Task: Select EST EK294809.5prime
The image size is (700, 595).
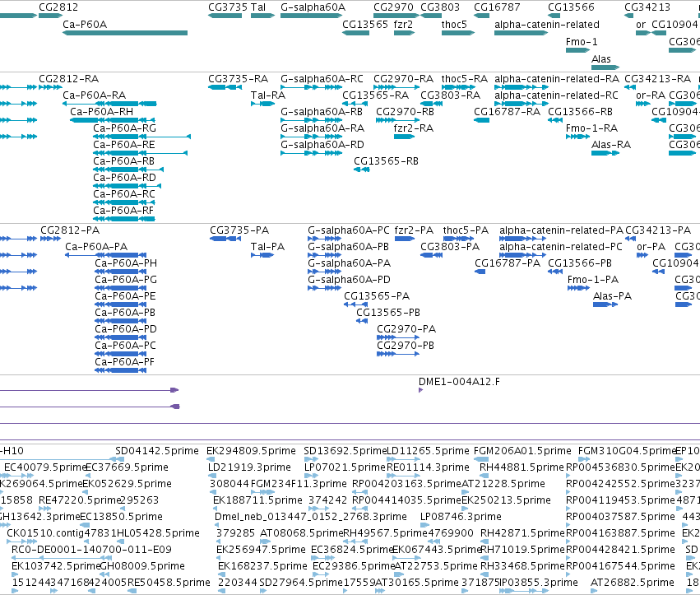Action: [251, 451]
